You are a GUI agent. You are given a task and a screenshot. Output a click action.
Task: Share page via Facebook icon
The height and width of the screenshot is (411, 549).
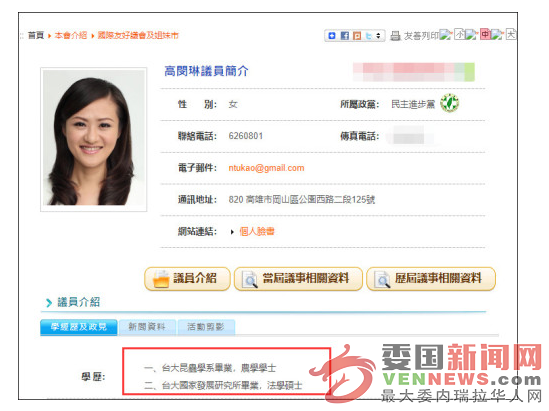345,36
